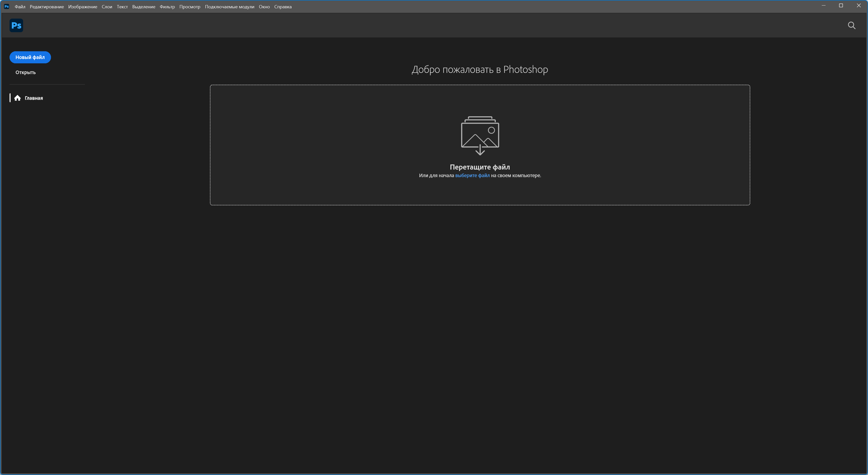Click Открыть to open a file
The image size is (868, 475).
[x=26, y=72]
